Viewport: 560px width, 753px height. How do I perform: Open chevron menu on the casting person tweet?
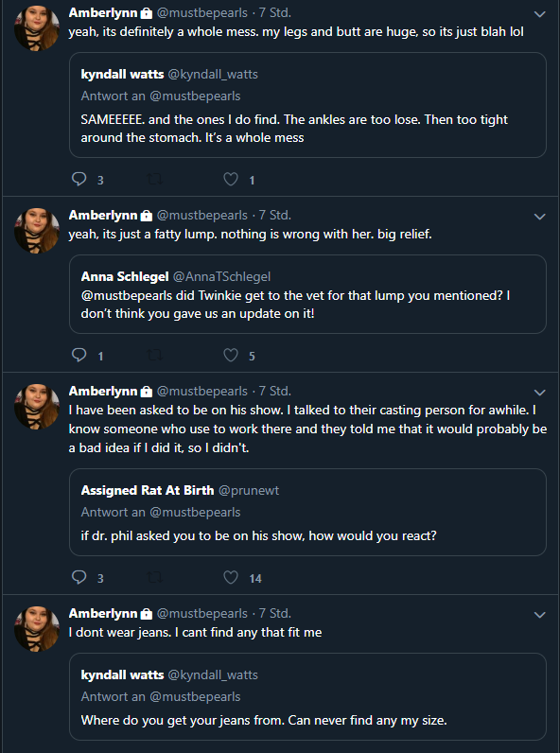[540, 393]
